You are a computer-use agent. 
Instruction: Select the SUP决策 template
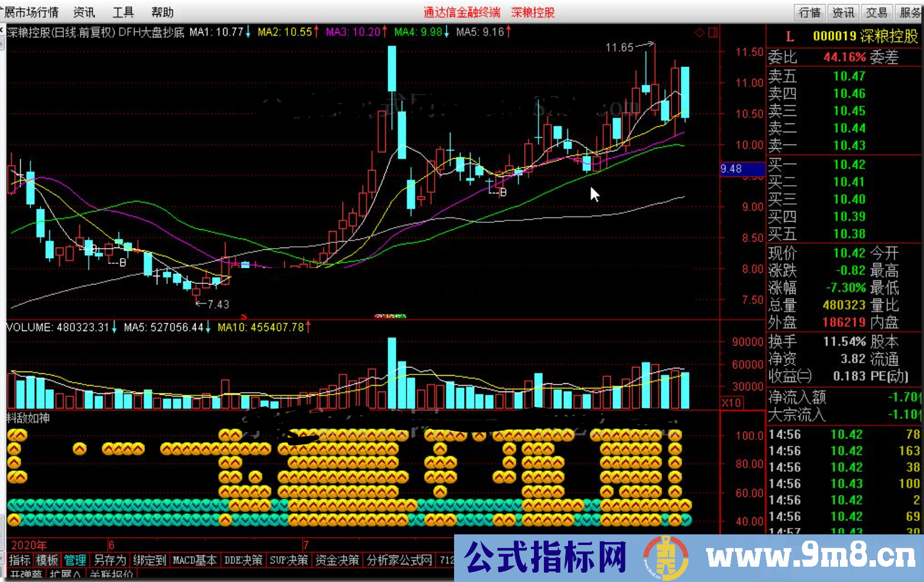pos(289,560)
